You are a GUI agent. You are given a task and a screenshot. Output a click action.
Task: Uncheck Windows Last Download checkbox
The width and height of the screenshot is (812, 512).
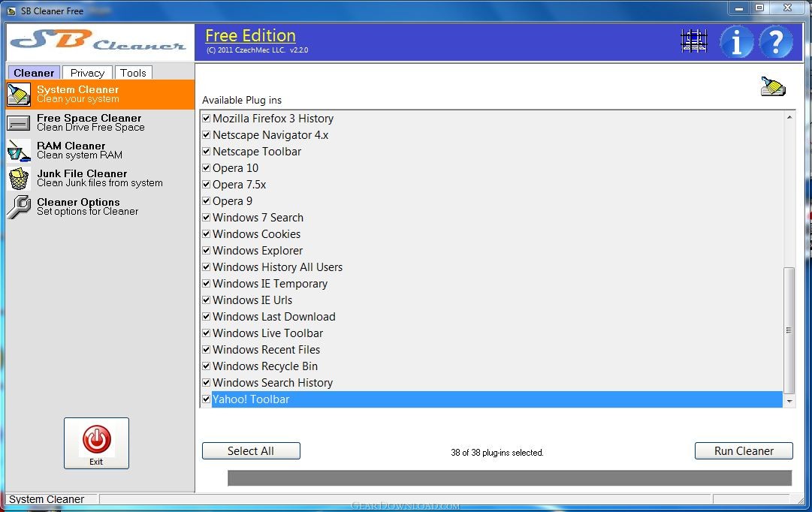tap(206, 317)
